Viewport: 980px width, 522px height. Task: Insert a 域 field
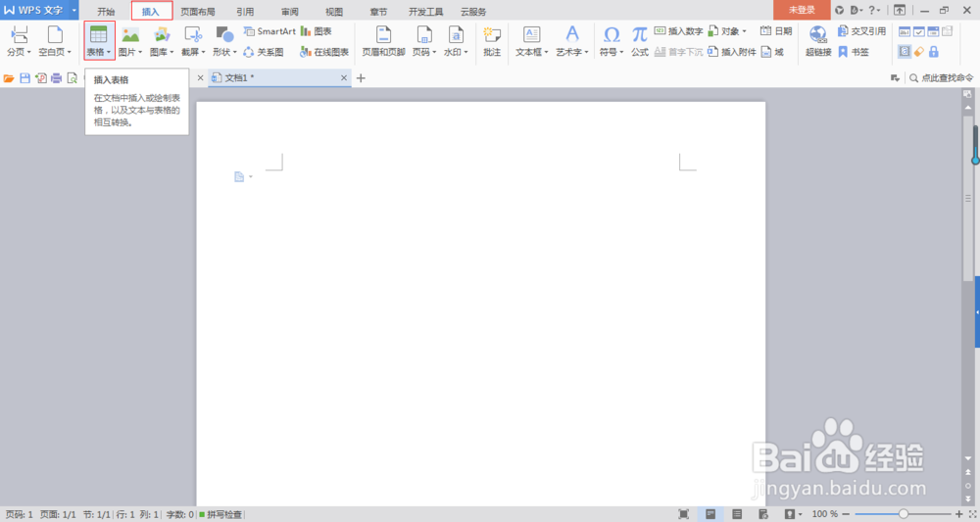pos(772,53)
